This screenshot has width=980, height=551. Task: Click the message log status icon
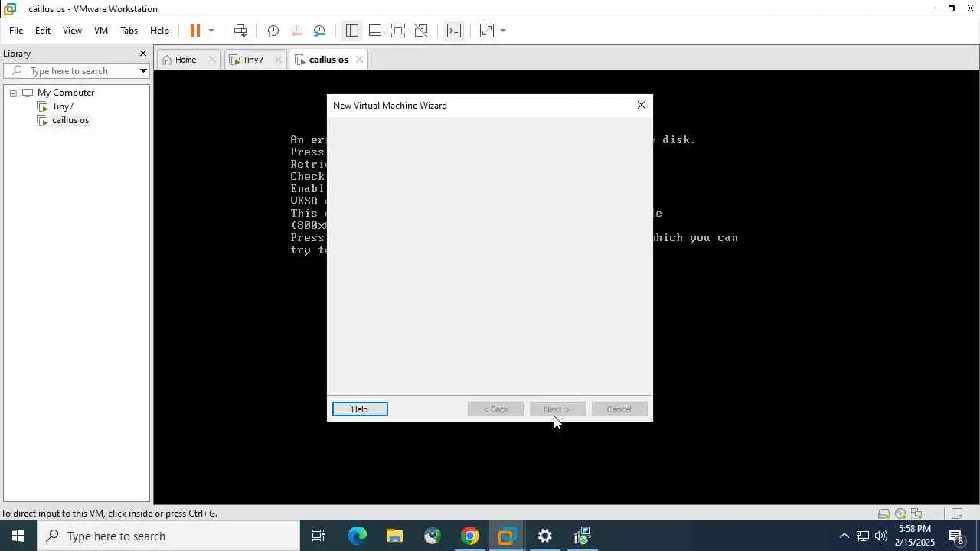tap(956, 514)
